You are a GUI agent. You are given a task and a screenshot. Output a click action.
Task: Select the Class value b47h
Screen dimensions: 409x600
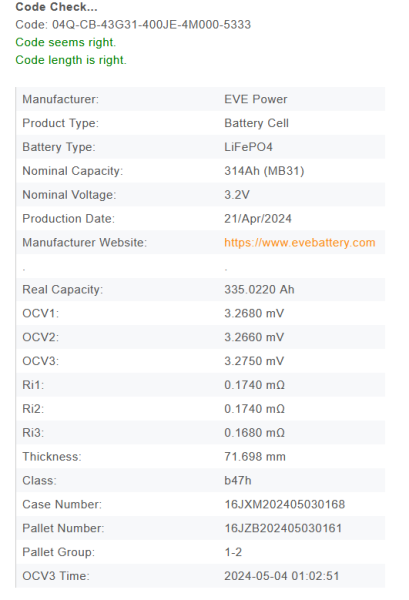pyautogui.click(x=238, y=481)
